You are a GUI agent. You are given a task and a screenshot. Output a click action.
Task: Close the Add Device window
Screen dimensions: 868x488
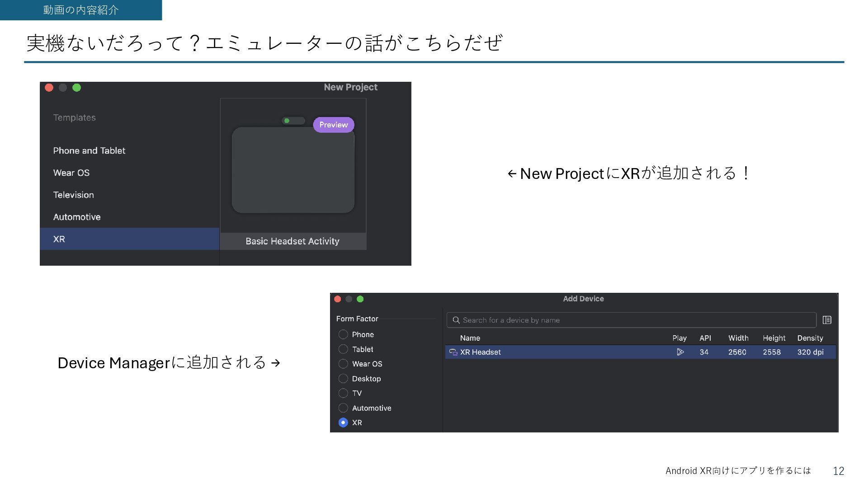(x=337, y=299)
